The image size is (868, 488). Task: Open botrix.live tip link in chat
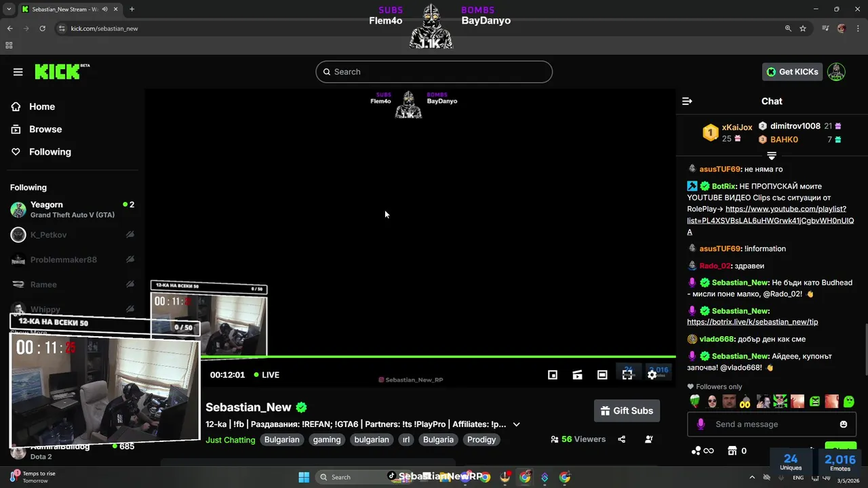click(x=753, y=322)
